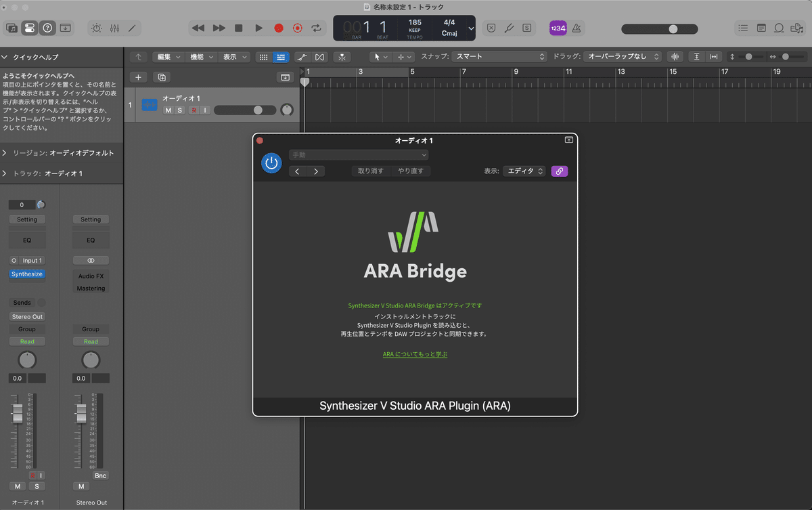Open the 編集 menu

coord(168,57)
